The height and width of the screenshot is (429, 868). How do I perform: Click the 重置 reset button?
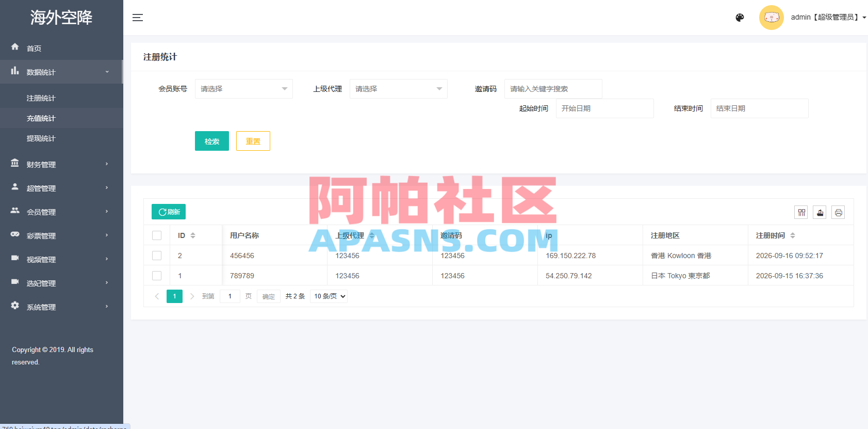point(253,141)
